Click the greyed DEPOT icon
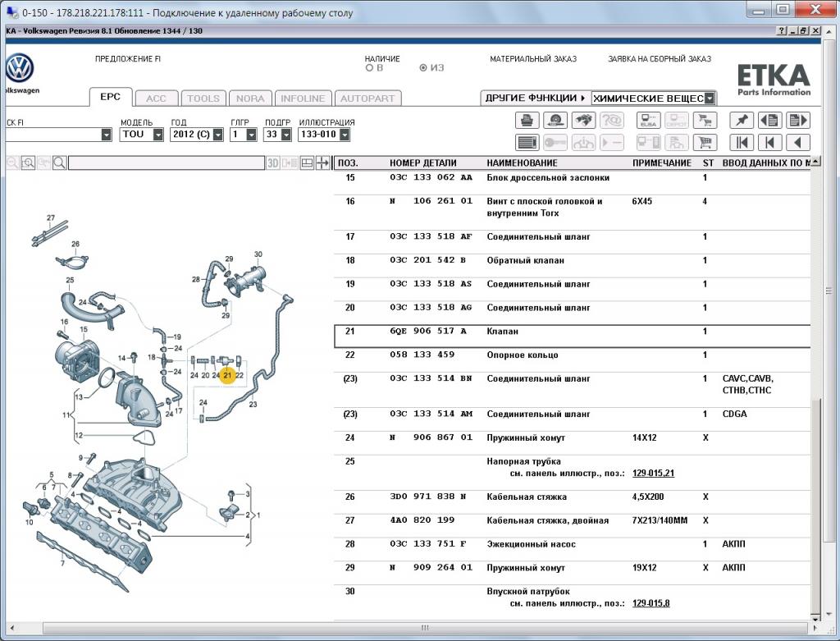The width and height of the screenshot is (840, 641). tap(677, 120)
